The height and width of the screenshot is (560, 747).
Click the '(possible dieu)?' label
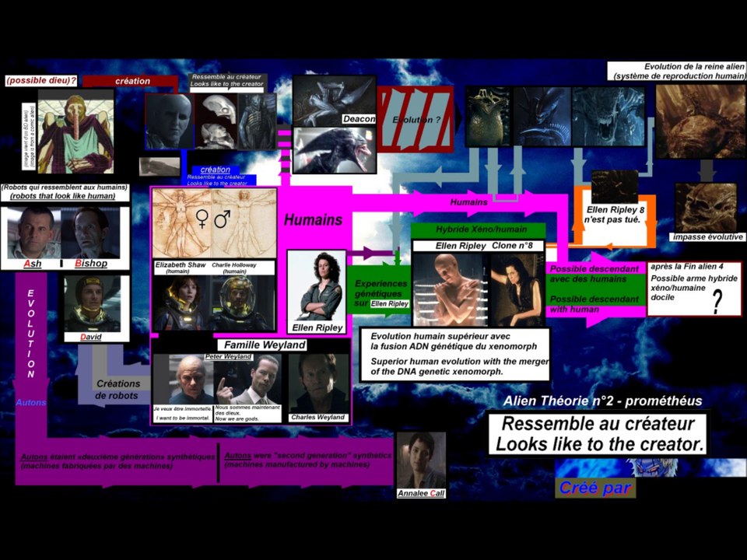[41, 80]
